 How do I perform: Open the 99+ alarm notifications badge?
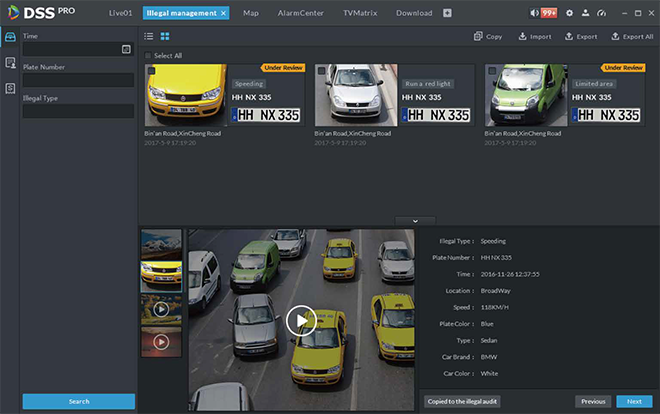pyautogui.click(x=549, y=13)
